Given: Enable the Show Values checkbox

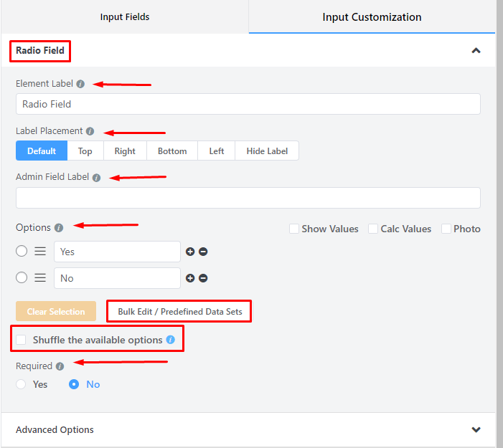Looking at the screenshot, I should (294, 229).
